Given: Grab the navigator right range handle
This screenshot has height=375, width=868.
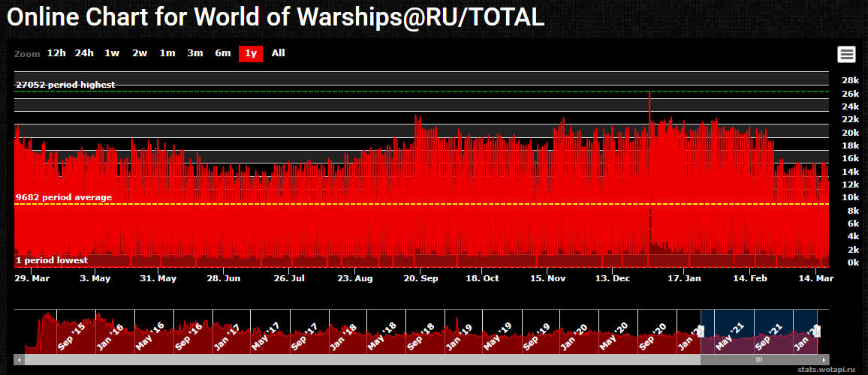Looking at the screenshot, I should (818, 331).
